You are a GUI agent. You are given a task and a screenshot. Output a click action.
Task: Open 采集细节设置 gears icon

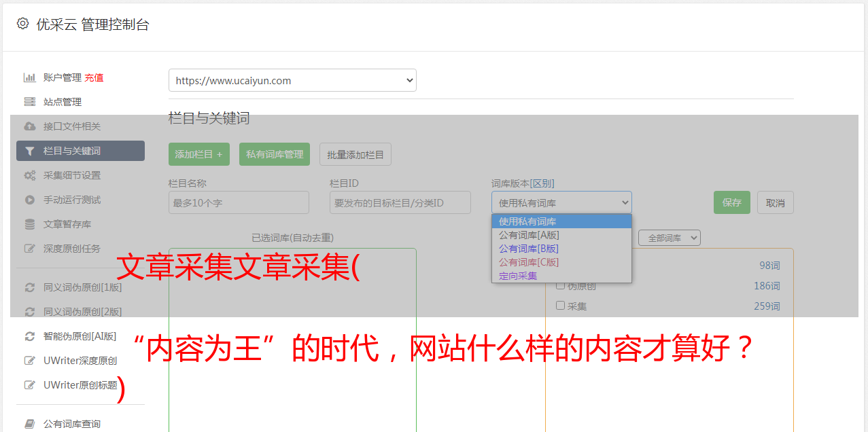tap(30, 175)
